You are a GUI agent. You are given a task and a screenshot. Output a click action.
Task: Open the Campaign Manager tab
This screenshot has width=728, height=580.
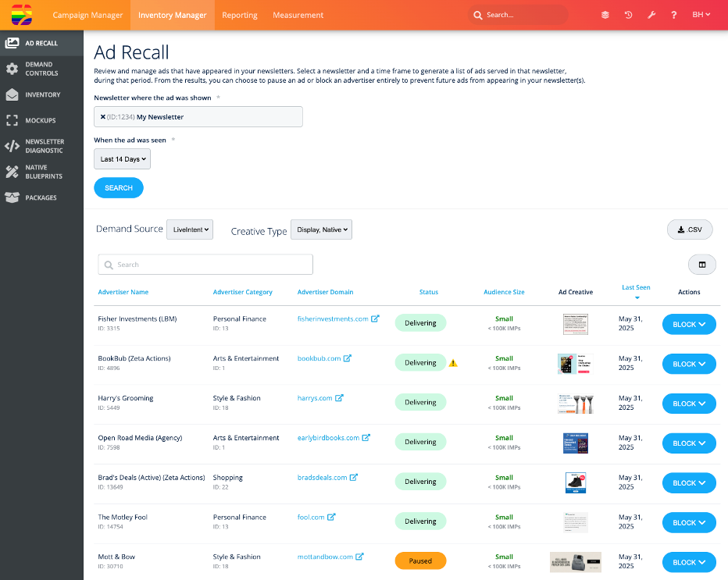87,15
